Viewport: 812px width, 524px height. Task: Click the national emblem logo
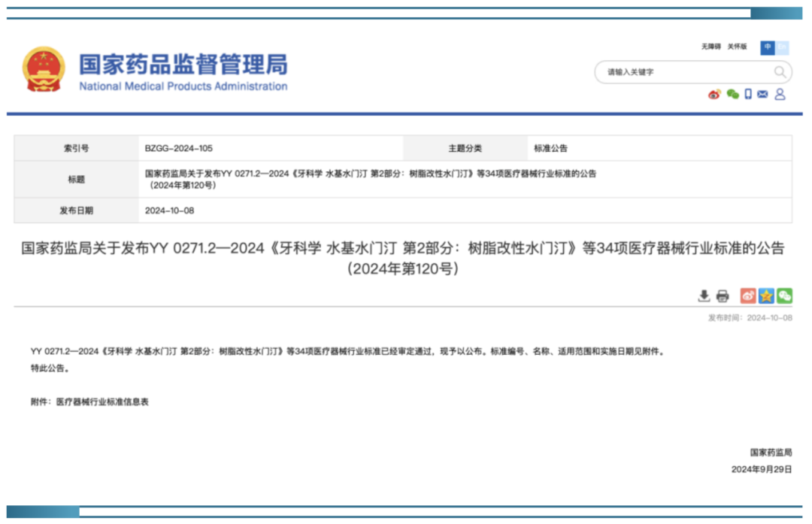coord(44,69)
